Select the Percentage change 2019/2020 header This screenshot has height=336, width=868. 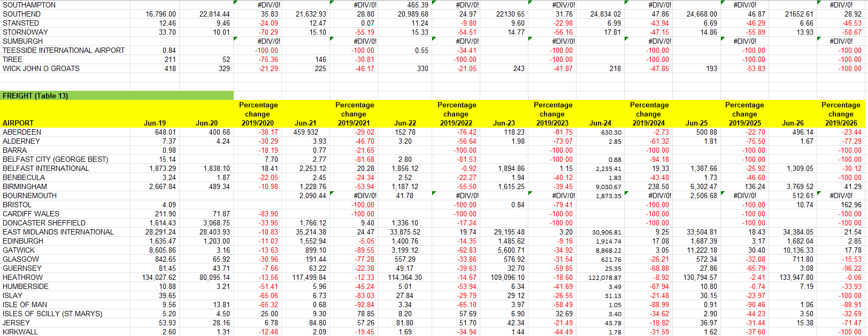(258, 114)
